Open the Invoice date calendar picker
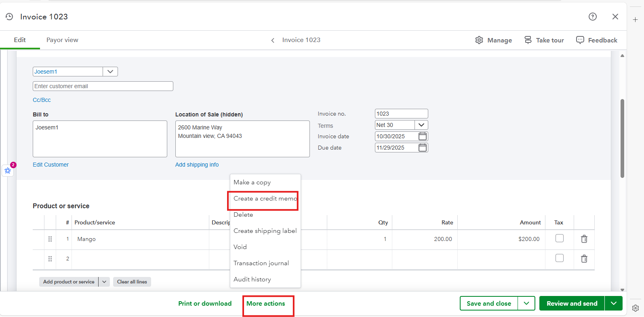 (422, 136)
